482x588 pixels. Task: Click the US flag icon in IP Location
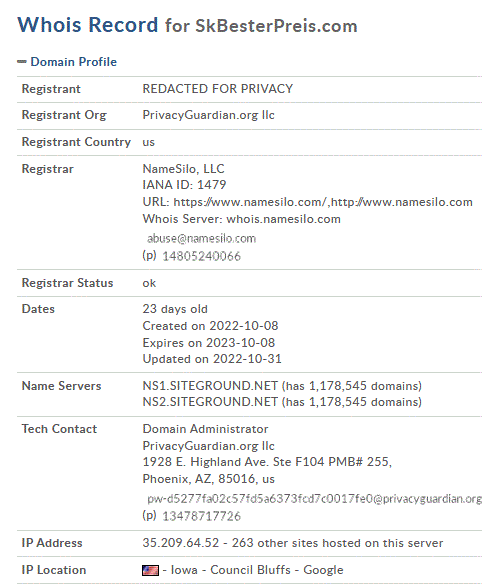[150, 570]
